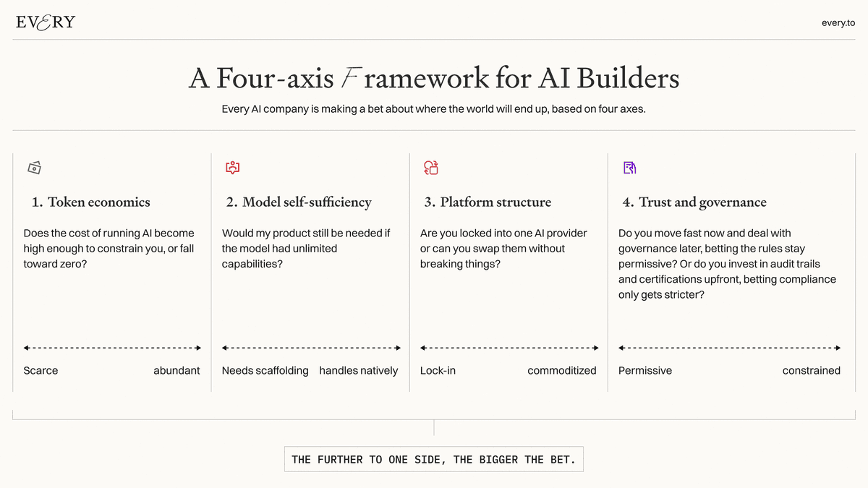Click the Token economics axis arrow line
The width and height of the screenshot is (868, 488).
(x=112, y=348)
